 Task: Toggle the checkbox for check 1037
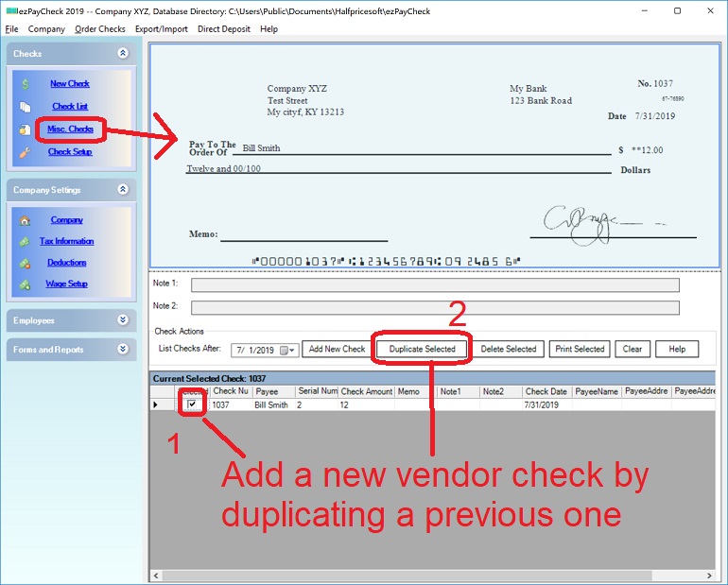click(x=193, y=404)
